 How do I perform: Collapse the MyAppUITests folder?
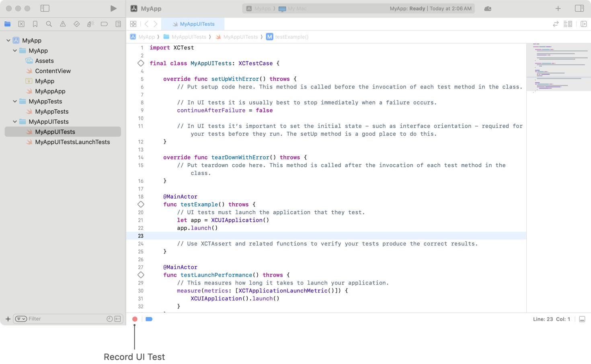click(x=15, y=122)
